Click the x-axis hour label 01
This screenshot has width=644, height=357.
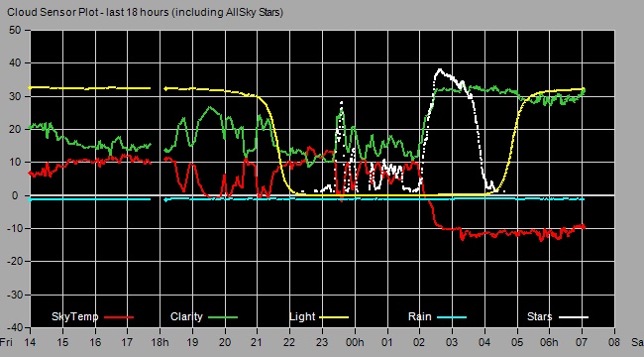[x=386, y=342]
